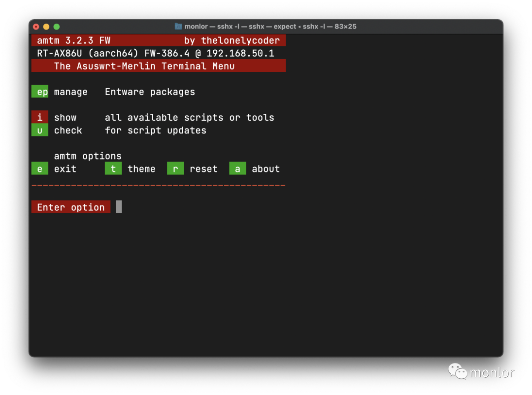Click the "about" label

click(x=266, y=168)
